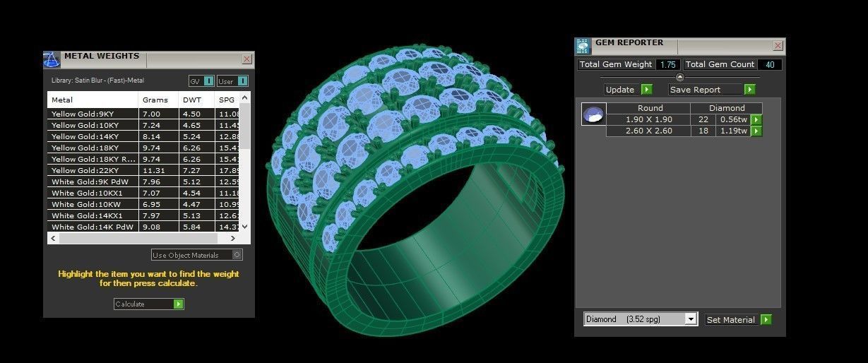This screenshot has height=363, width=868.
Task: Select the White Gold:10KW row
Action: (x=144, y=204)
